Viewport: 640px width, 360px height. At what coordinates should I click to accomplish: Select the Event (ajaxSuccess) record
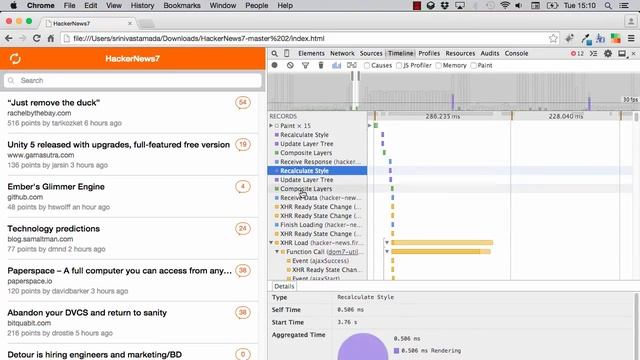[x=317, y=260]
